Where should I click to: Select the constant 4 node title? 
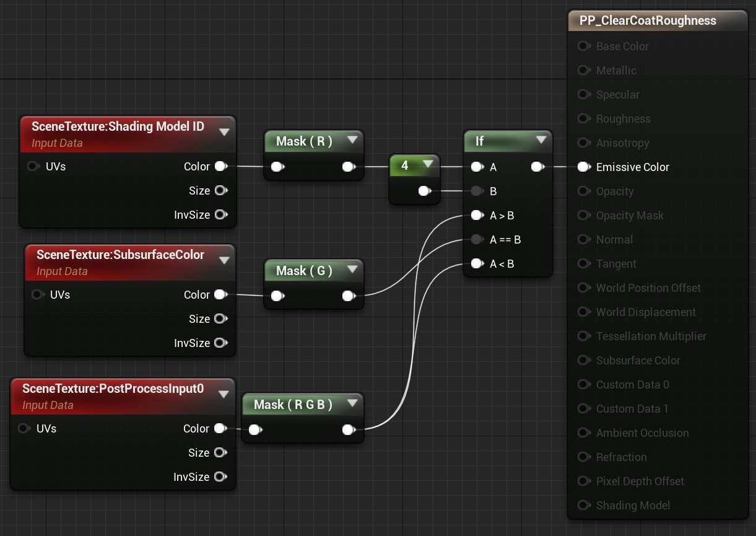pos(405,165)
